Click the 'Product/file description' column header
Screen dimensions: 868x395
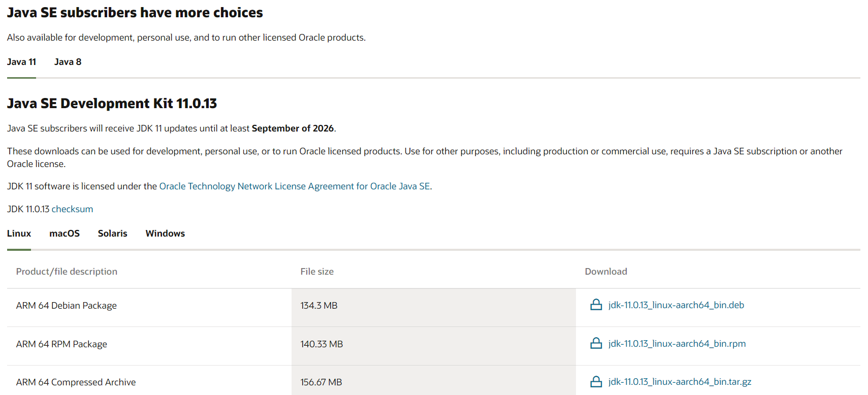point(67,272)
